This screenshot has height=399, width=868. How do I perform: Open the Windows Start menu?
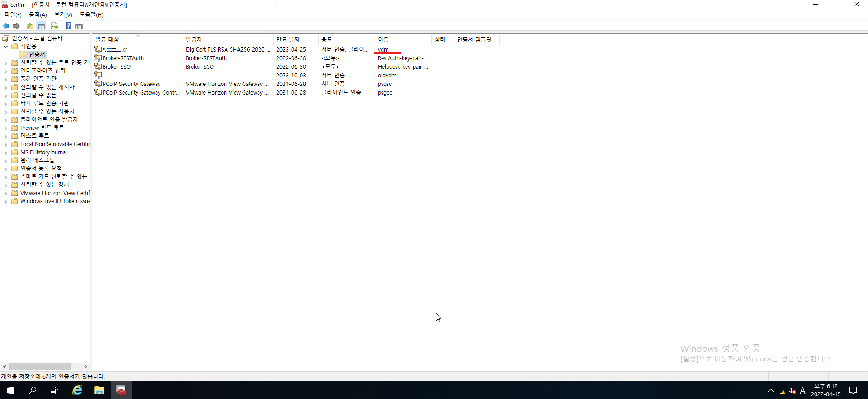[11, 390]
